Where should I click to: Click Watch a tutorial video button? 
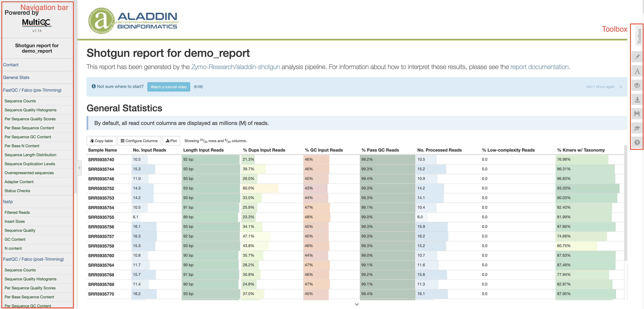click(x=168, y=87)
